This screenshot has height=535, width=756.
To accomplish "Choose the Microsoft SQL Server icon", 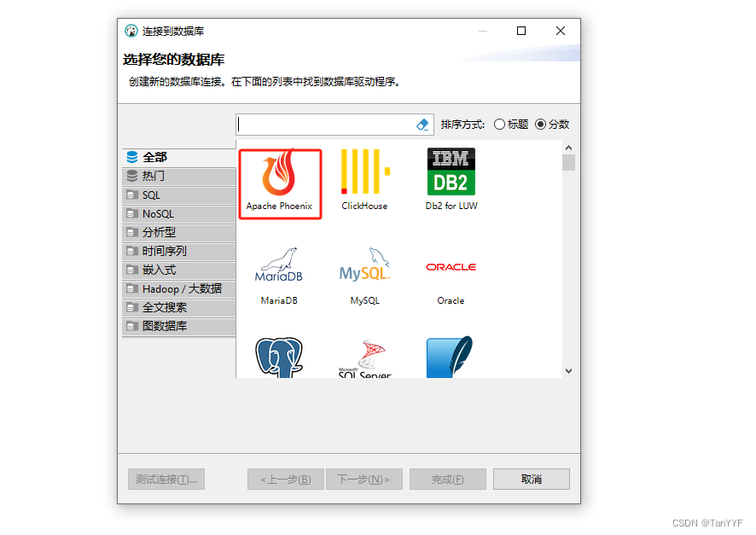I will 365,358.
